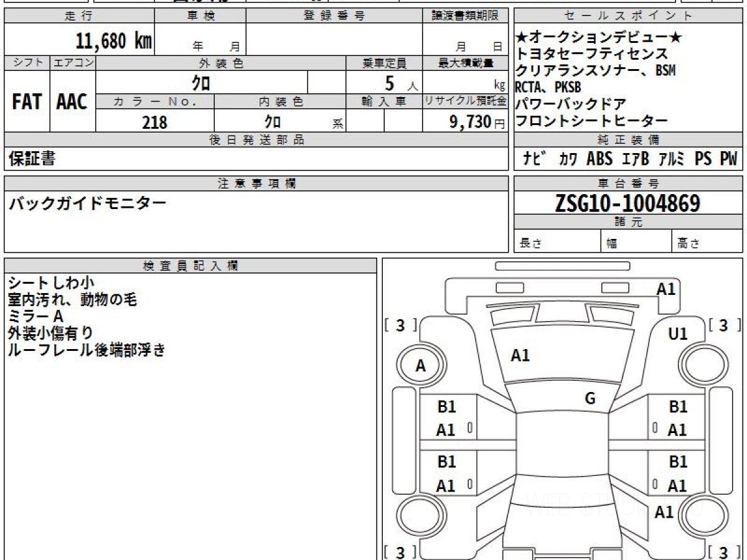Image resolution: width=747 pixels, height=560 pixels.
Task: Click the アルミ equipment item
Action: (x=672, y=159)
